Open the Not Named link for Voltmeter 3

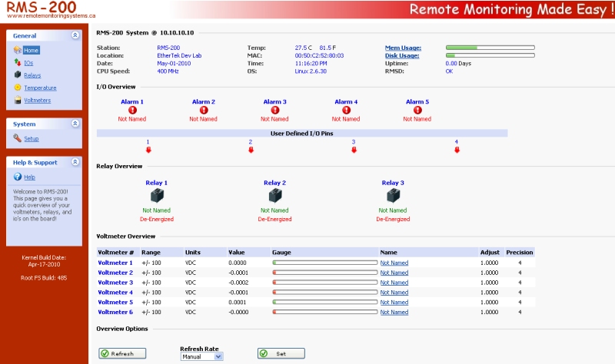click(x=394, y=283)
